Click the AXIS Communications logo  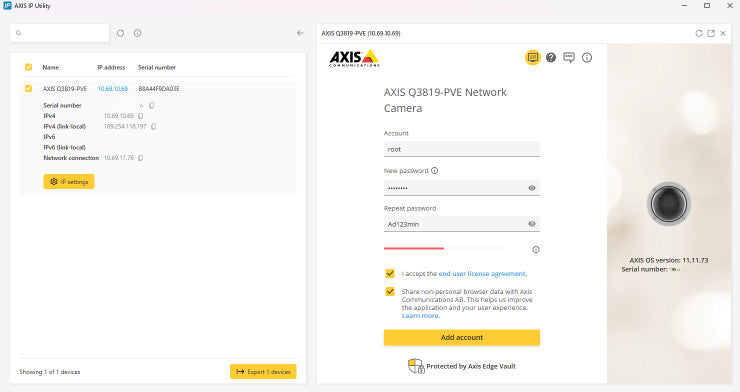[x=354, y=58]
